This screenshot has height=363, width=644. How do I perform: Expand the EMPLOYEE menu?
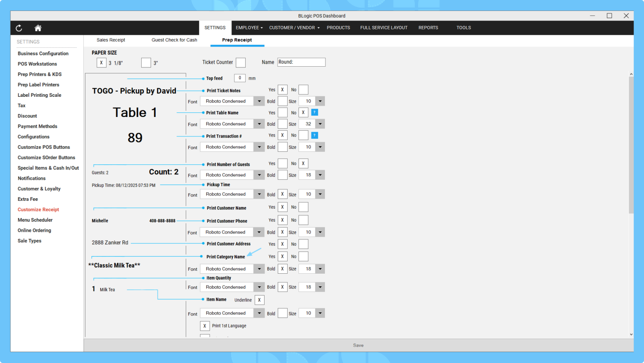[x=249, y=28]
